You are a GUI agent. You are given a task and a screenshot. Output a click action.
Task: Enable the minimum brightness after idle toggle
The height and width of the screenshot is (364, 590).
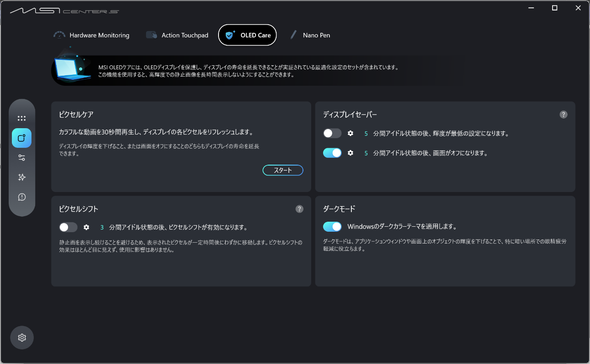click(x=332, y=133)
